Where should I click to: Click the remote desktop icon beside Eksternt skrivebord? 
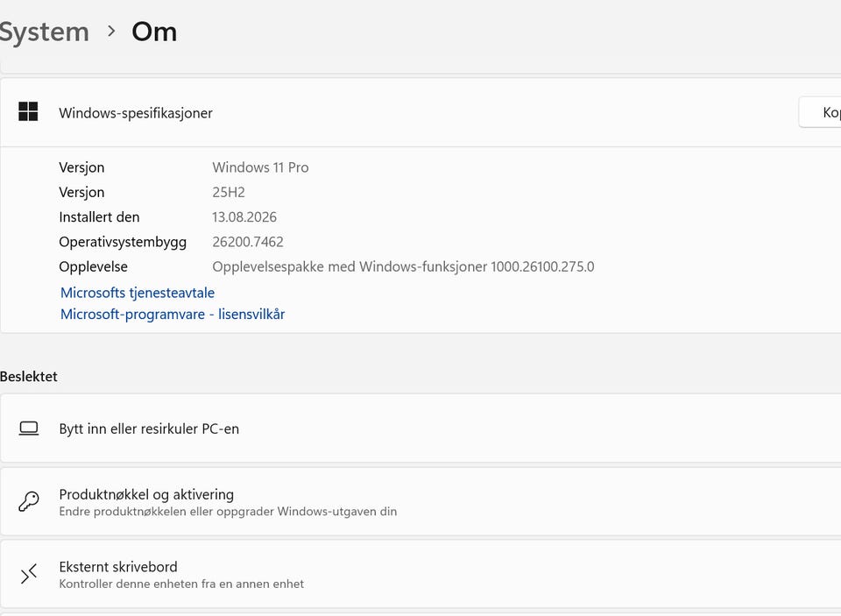click(28, 574)
